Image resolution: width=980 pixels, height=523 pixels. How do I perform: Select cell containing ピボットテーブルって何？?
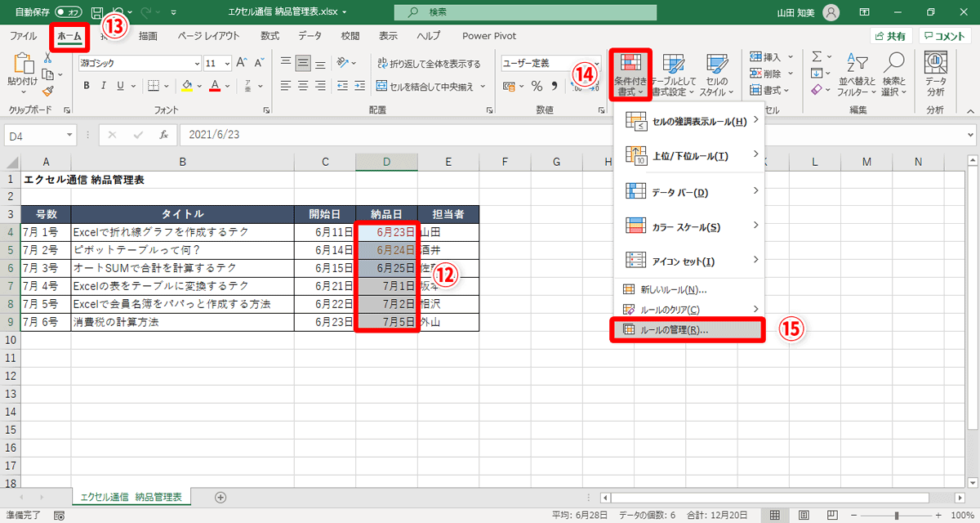tap(182, 250)
